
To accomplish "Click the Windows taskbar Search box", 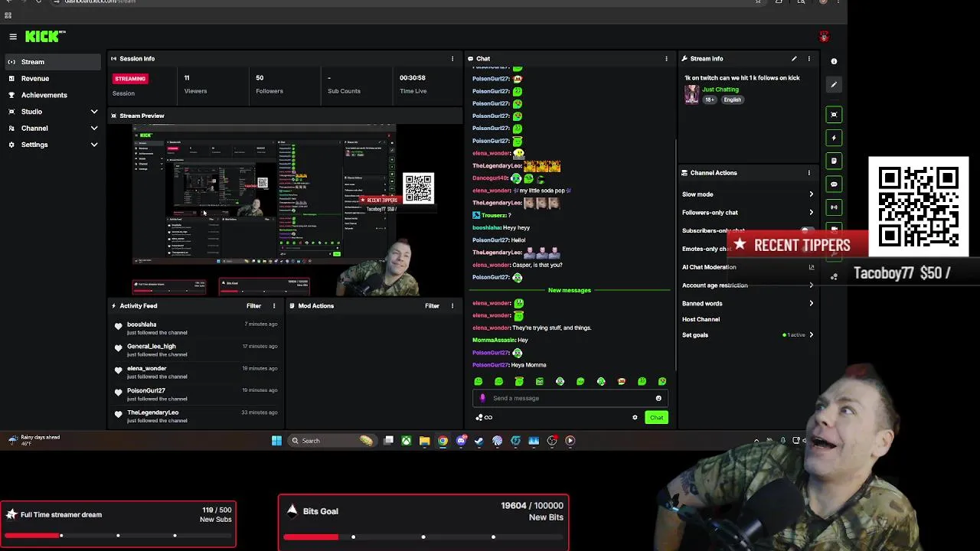I will pyautogui.click(x=332, y=441).
